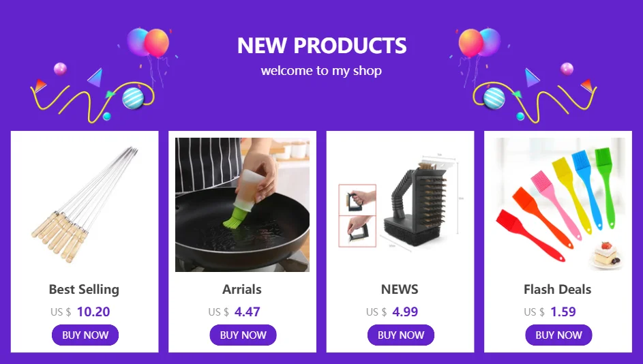This screenshot has height=364, width=643.
Task: Click the US $ 4.99 price
Action: [x=392, y=312]
